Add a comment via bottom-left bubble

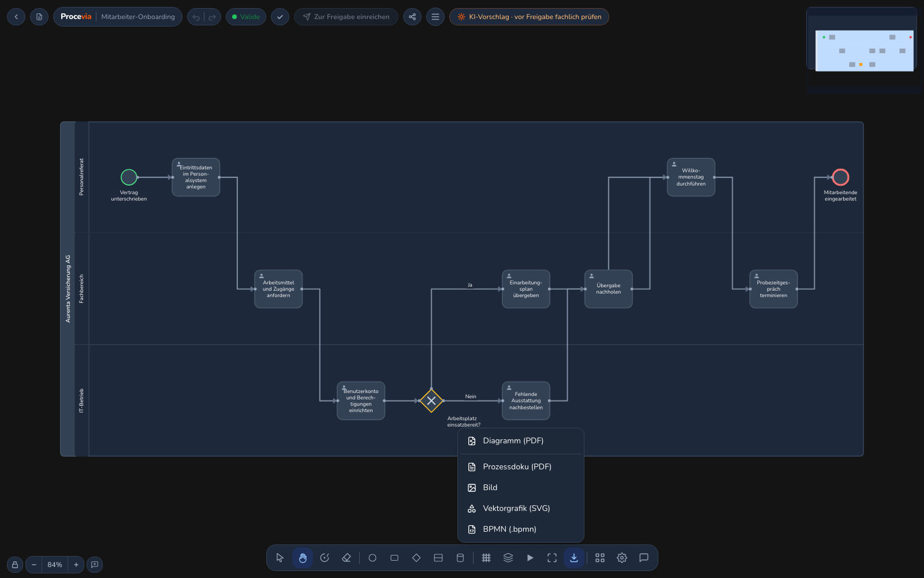coord(95,565)
